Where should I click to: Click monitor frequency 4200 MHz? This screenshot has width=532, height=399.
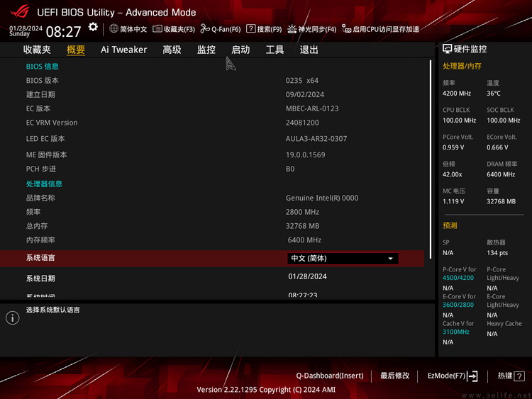coord(456,94)
